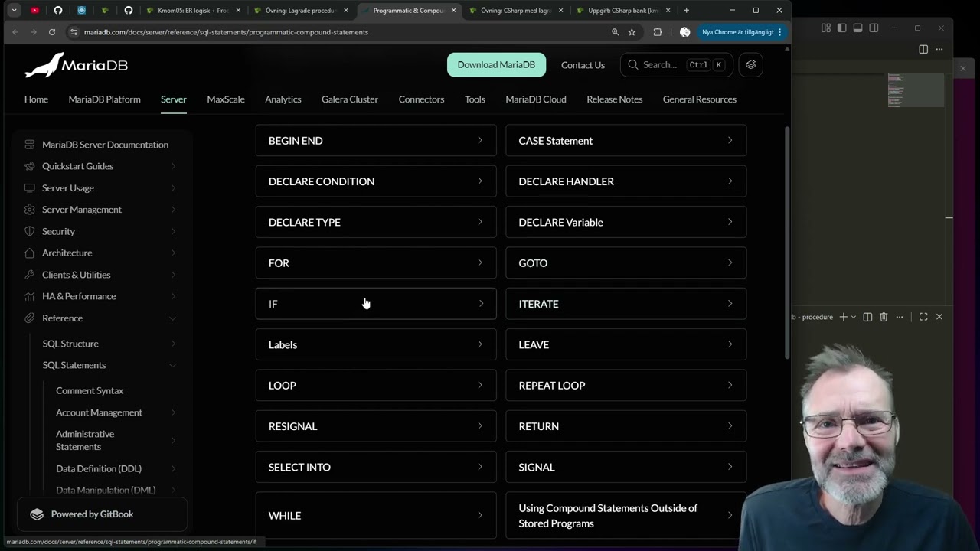Toggle the VS Code bottom panel layout icon

pyautogui.click(x=857, y=28)
